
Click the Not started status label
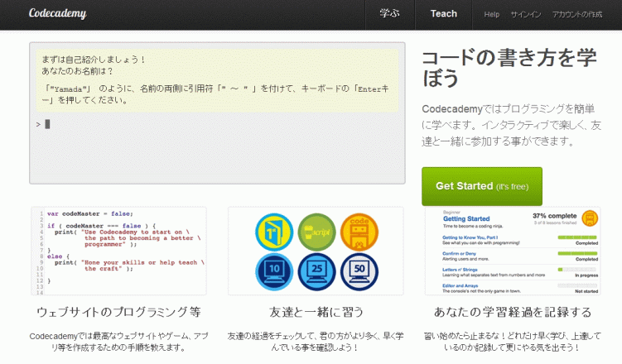tap(586, 291)
